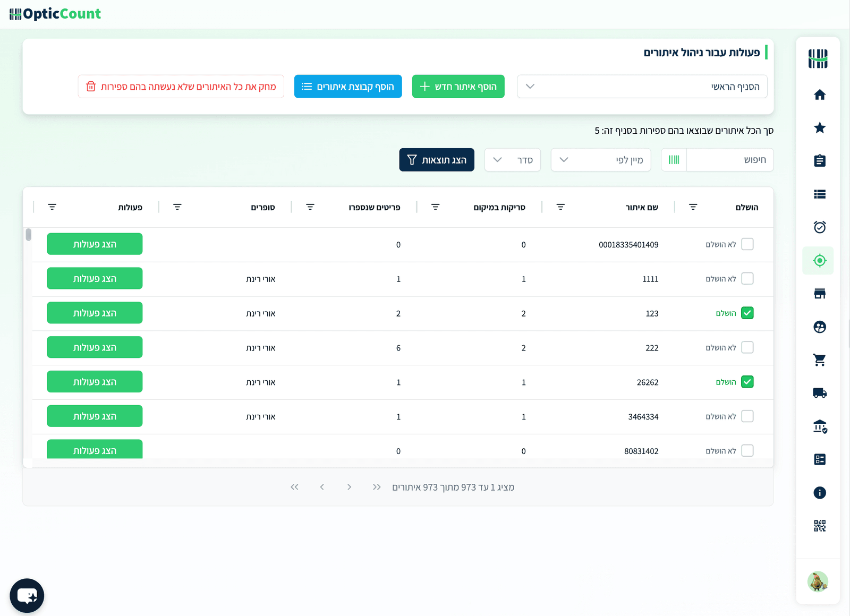Check the completed box for location 1111
The height and width of the screenshot is (616, 850).
[x=747, y=279]
